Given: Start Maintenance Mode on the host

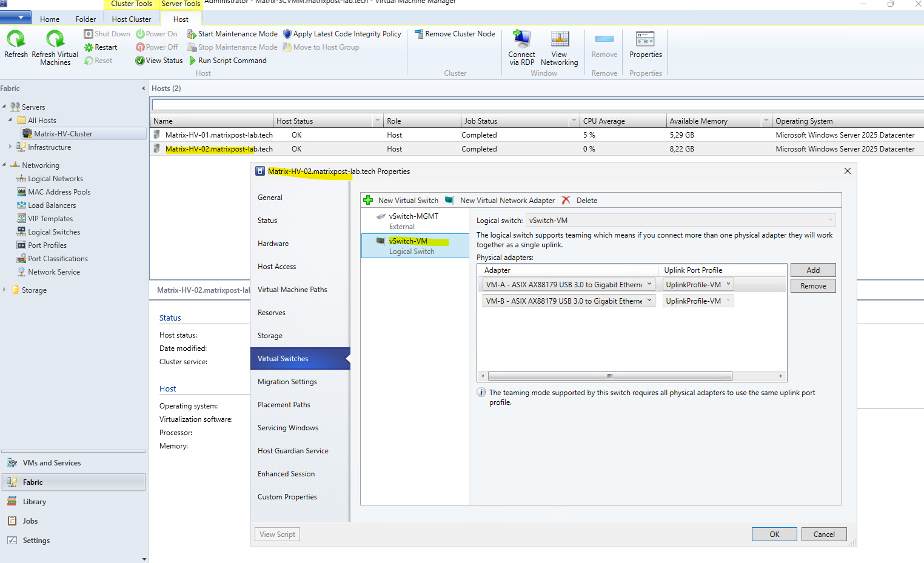Looking at the screenshot, I should (x=232, y=34).
